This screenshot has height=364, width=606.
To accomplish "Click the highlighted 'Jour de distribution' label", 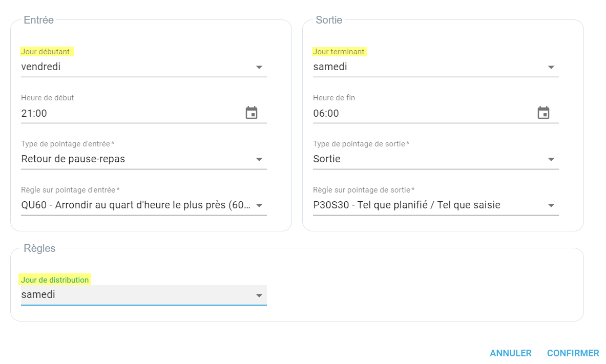I will pos(55,280).
